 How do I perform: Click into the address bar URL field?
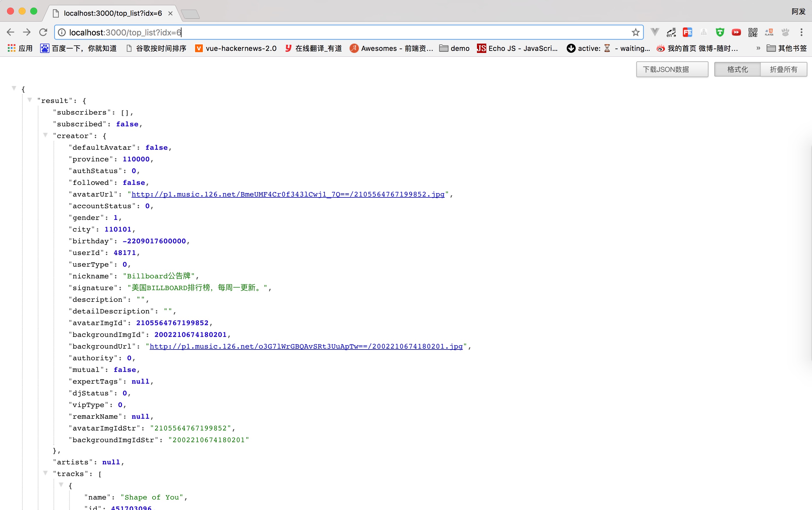coord(337,32)
